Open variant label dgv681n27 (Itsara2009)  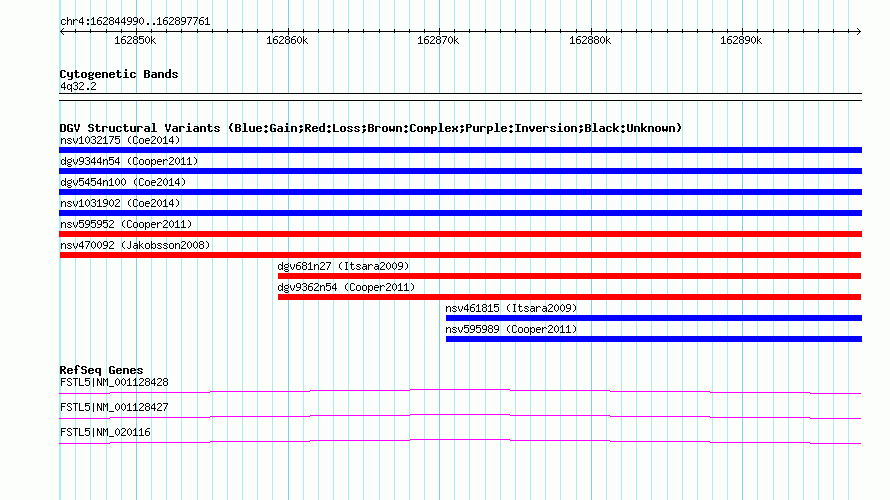343,266
